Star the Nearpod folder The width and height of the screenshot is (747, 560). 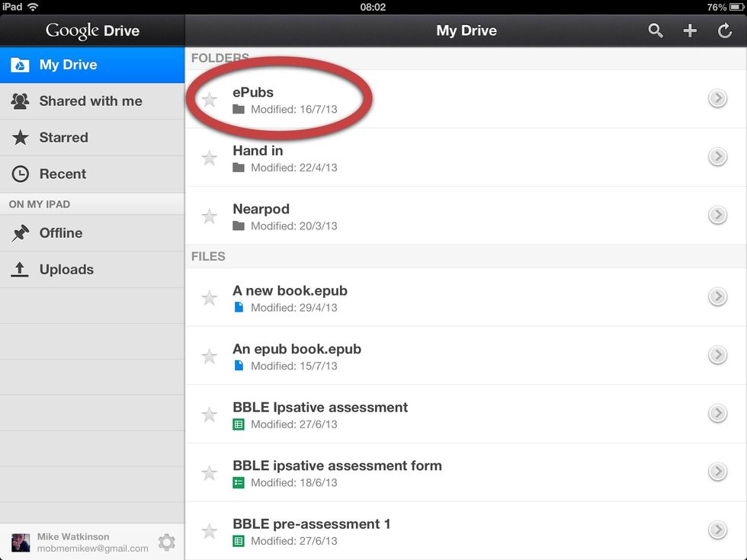coord(209,216)
